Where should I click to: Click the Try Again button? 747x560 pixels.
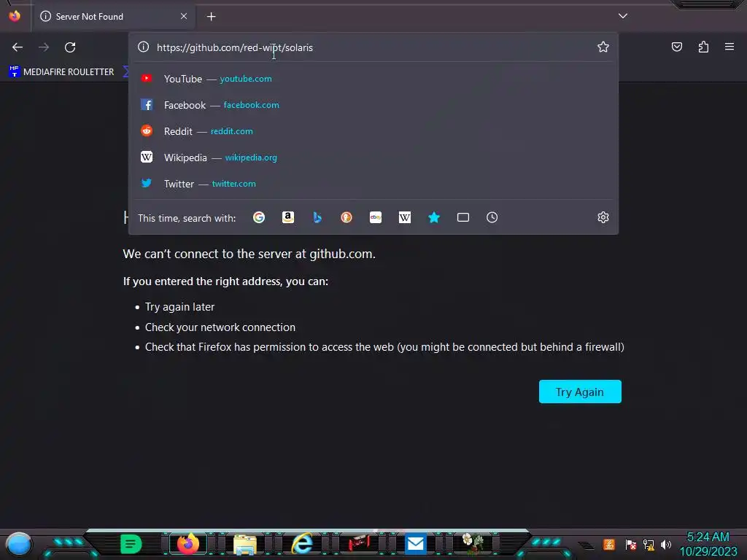[580, 392]
